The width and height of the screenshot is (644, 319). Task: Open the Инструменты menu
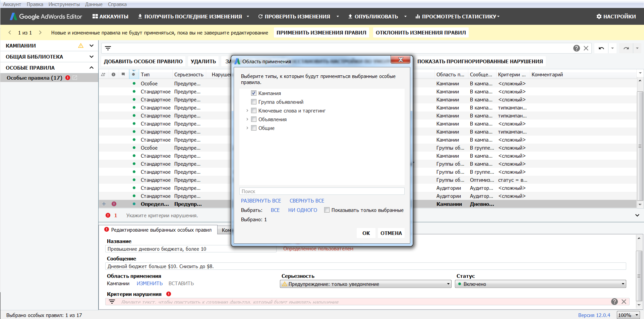(x=64, y=4)
